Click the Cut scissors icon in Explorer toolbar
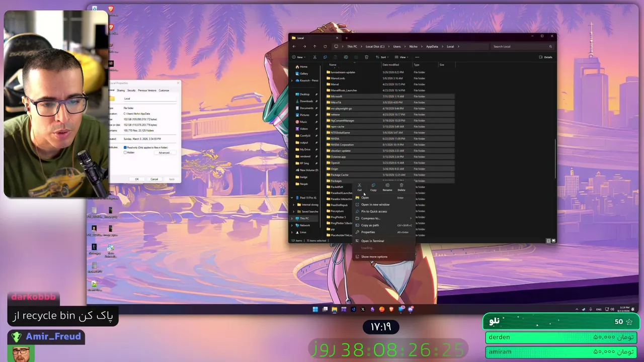644x362 pixels. pyautogui.click(x=314, y=57)
